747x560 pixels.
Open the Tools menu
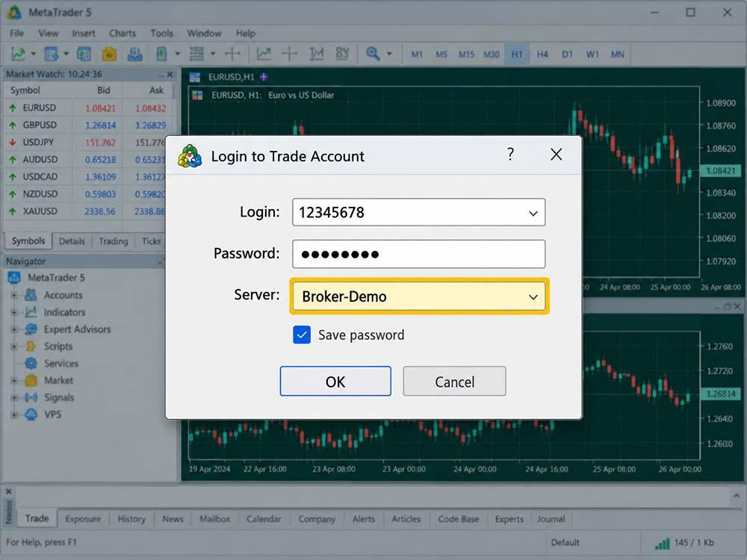[x=161, y=34]
